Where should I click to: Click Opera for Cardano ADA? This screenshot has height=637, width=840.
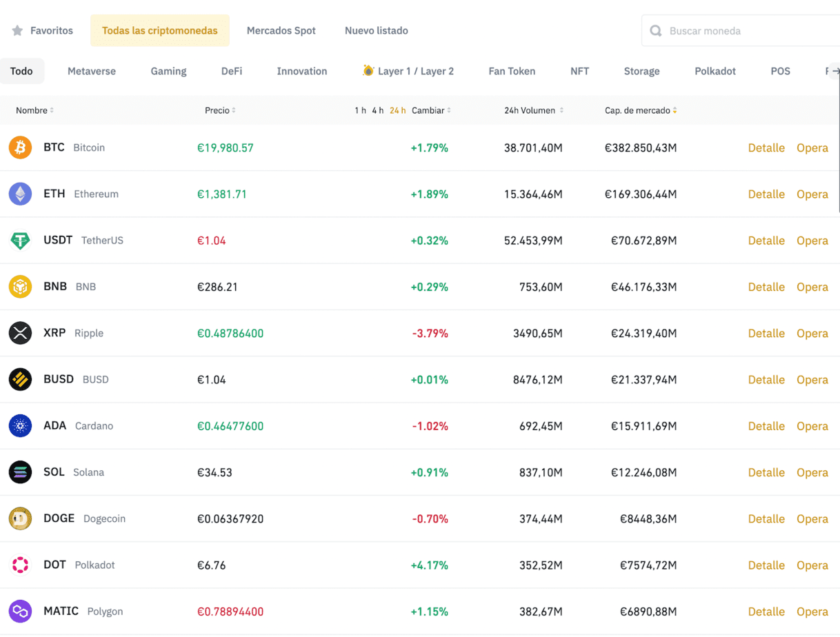[x=812, y=426]
